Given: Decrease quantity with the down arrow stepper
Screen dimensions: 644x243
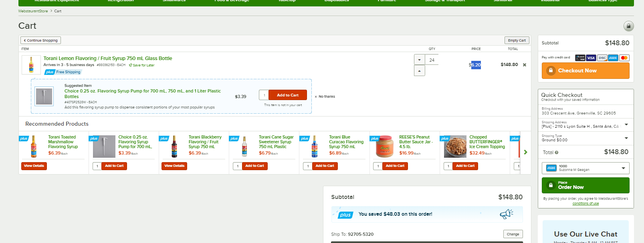Looking at the screenshot, I should click(x=419, y=60).
